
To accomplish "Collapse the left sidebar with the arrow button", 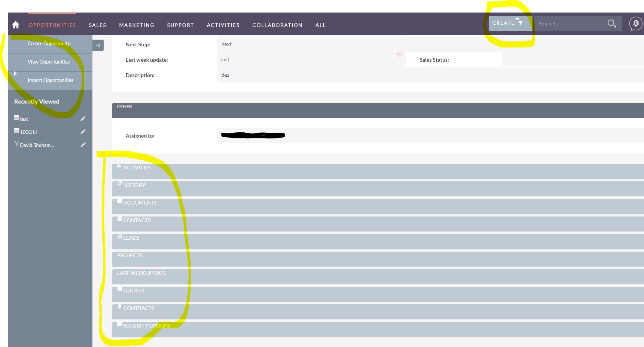I will 98,45.
